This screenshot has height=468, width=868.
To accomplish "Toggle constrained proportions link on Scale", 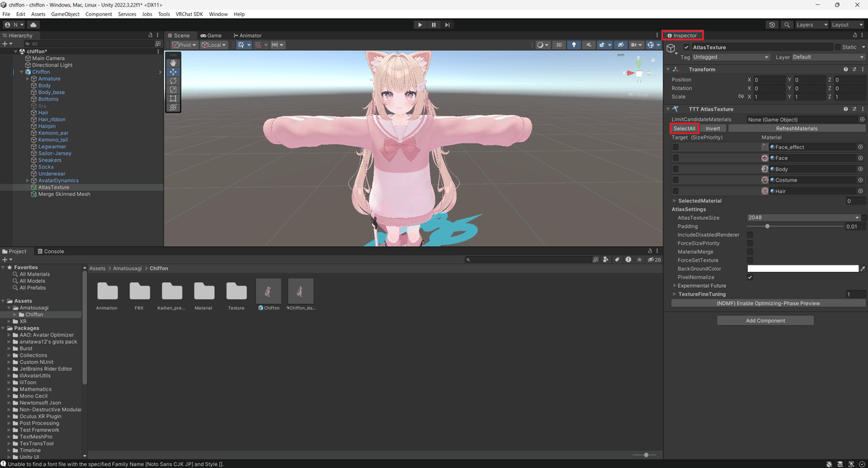I will coord(741,97).
